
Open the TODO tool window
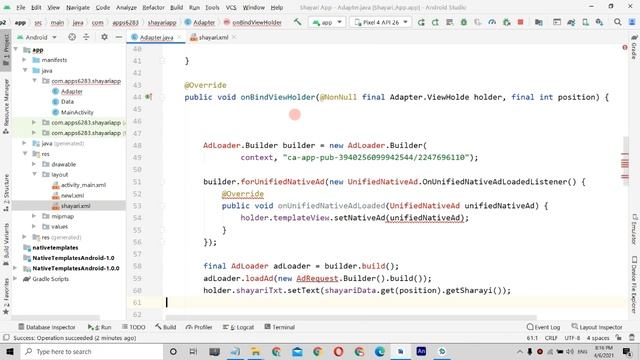[133, 327]
